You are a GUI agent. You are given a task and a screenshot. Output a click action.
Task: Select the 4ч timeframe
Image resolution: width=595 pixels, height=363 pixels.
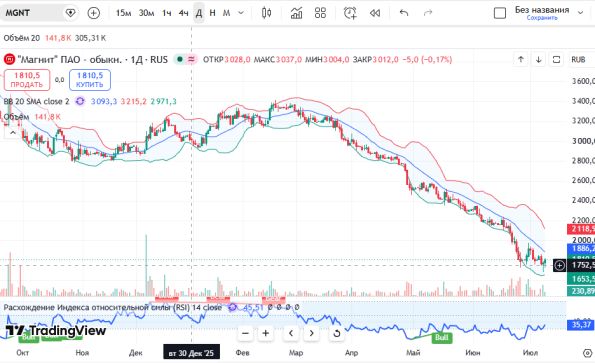pos(183,13)
